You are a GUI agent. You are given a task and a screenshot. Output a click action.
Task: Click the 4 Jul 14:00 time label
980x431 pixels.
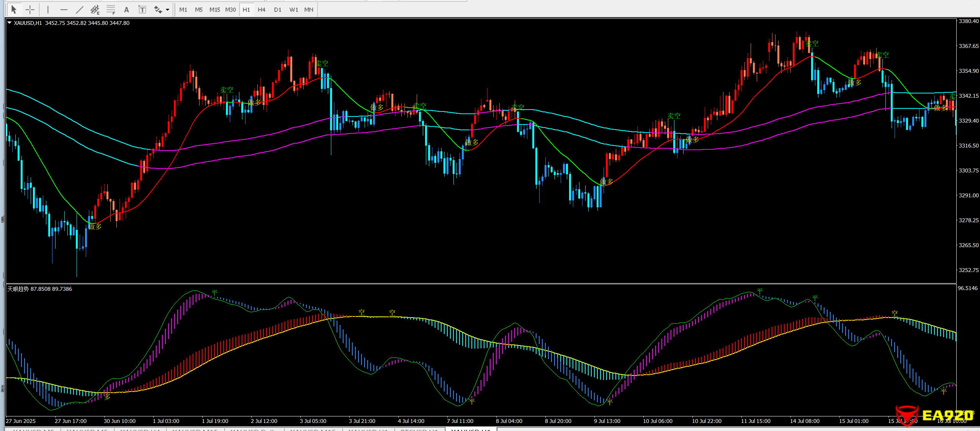click(411, 421)
